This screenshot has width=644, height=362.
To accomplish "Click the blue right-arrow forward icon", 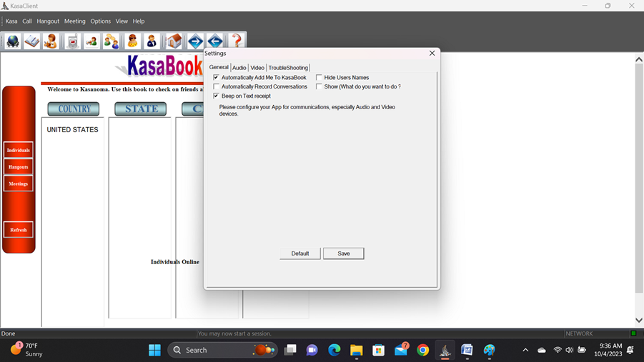I will pyautogui.click(x=195, y=41).
